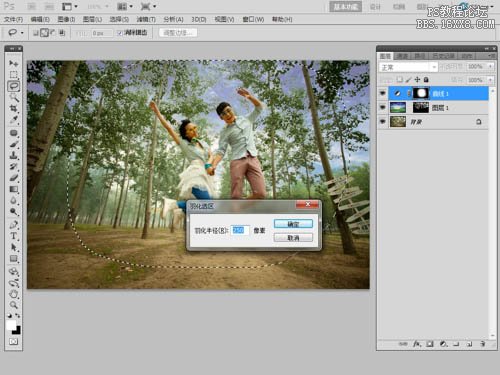This screenshot has height=375, width=500.
Task: Select the Rectangular Marquee tool
Action: 13,75
